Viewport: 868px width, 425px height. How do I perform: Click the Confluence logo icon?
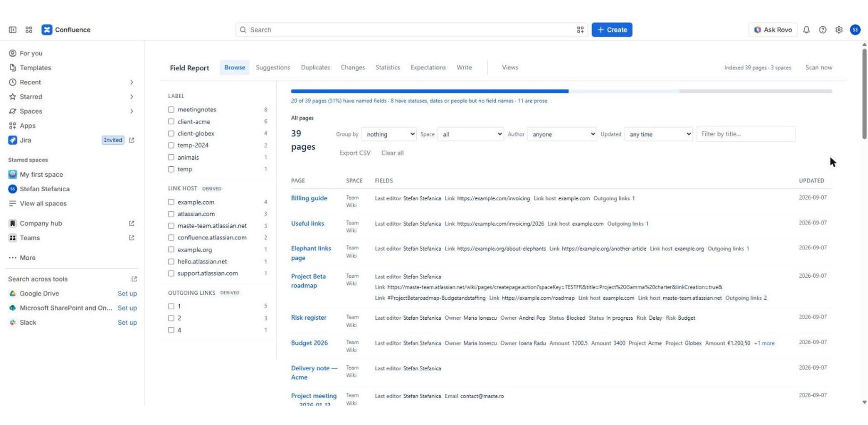pos(47,30)
